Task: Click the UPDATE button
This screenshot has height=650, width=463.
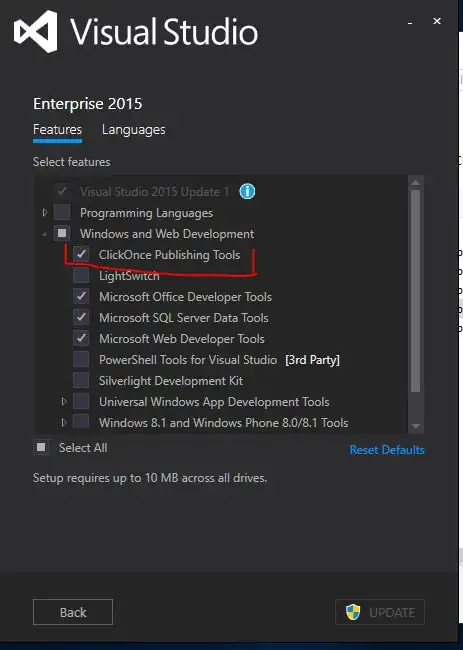Action: [x=380, y=612]
